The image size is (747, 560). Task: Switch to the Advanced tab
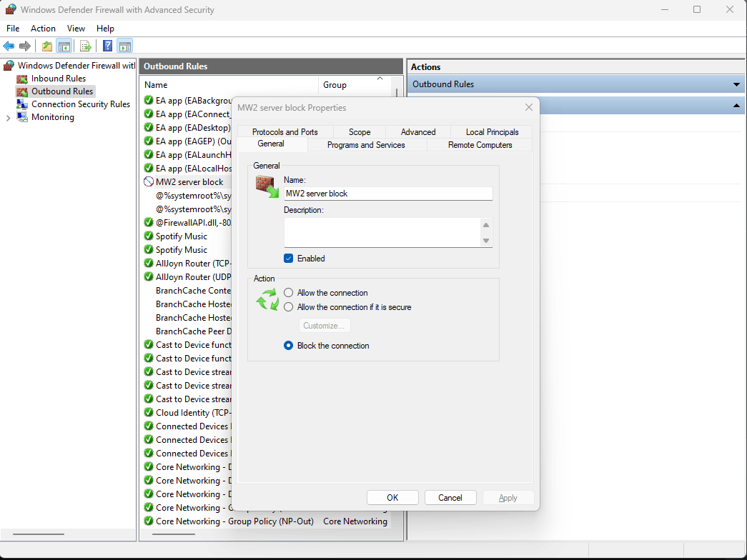point(417,132)
